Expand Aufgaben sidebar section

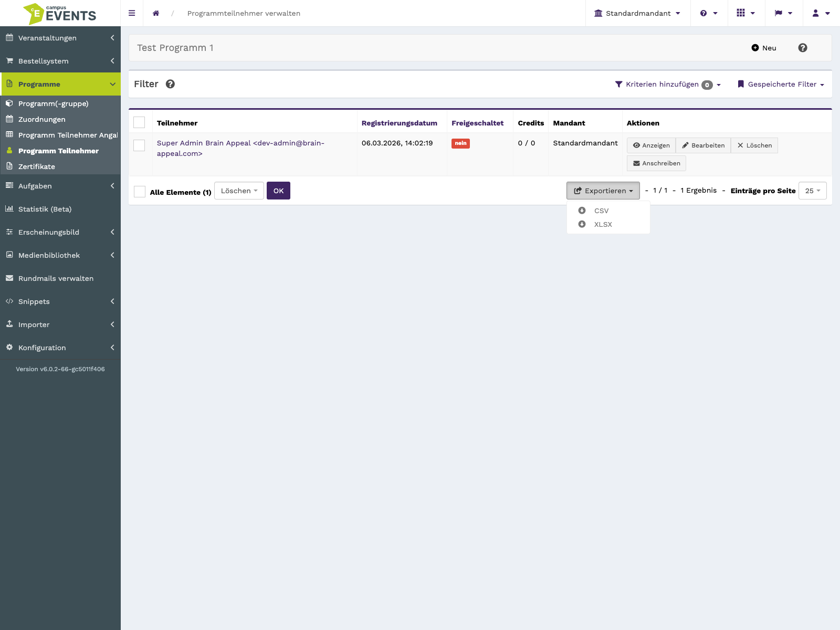[x=60, y=186]
